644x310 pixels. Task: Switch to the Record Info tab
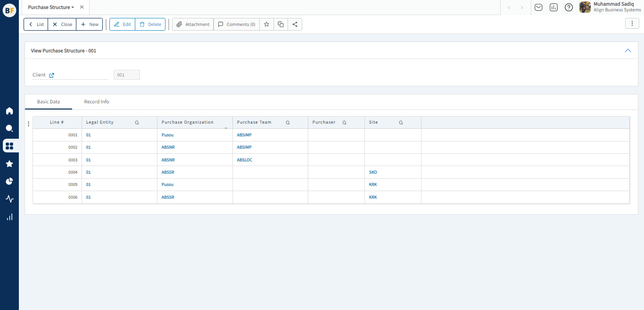(97, 102)
